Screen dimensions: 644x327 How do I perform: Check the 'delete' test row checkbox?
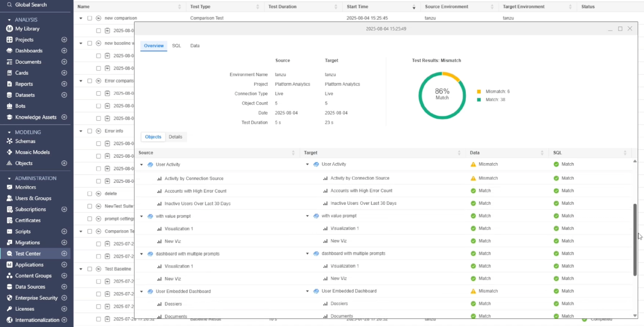90,194
